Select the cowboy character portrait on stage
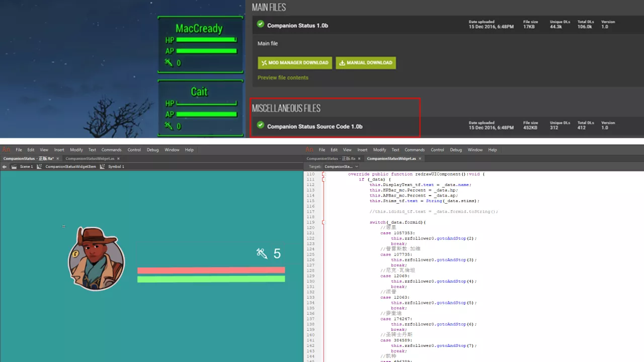The height and width of the screenshot is (362, 644). (96, 258)
